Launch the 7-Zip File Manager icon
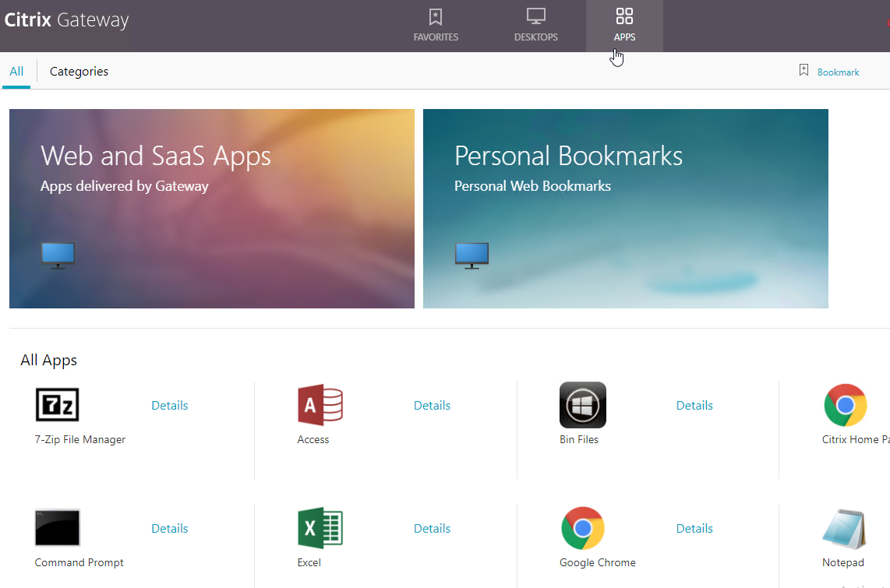This screenshot has width=890, height=588. pos(58,405)
